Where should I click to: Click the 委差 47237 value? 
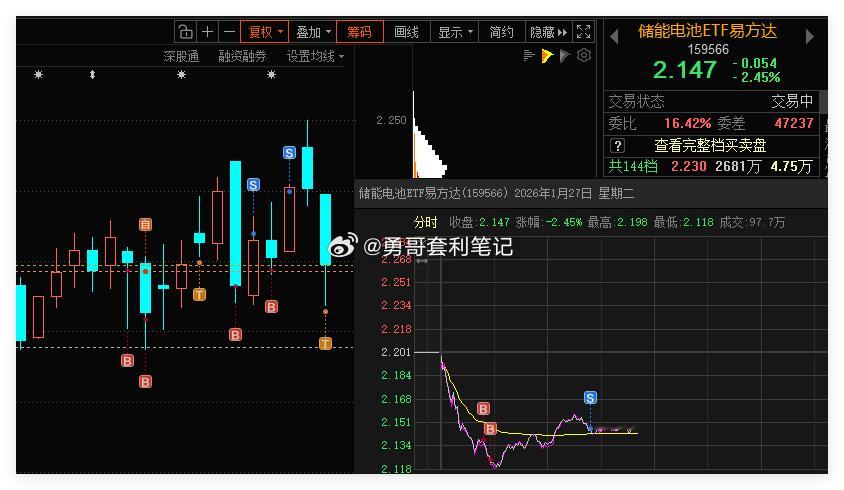pyautogui.click(x=793, y=123)
